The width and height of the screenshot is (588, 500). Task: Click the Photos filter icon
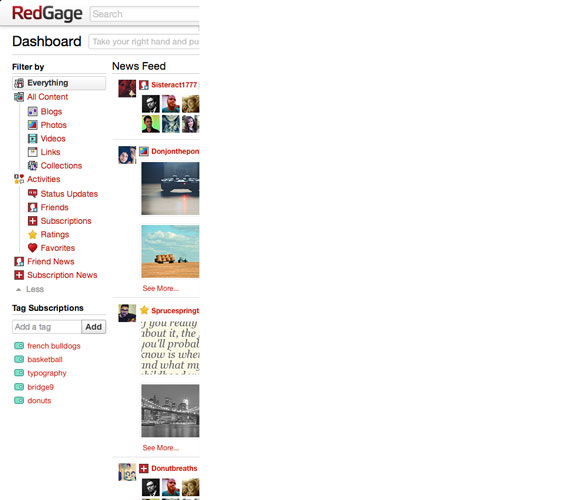[33, 125]
